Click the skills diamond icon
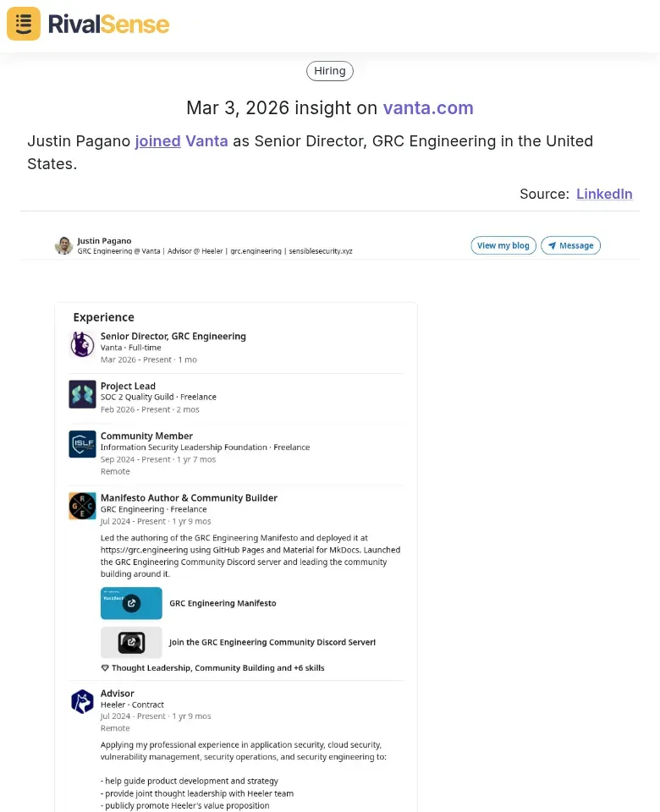 click(106, 667)
